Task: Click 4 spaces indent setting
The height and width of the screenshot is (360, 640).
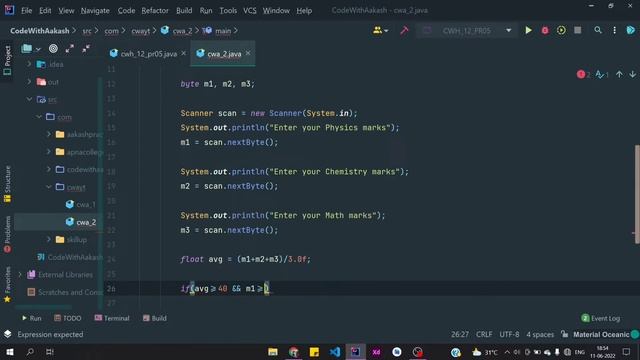Action: pyautogui.click(x=540, y=334)
